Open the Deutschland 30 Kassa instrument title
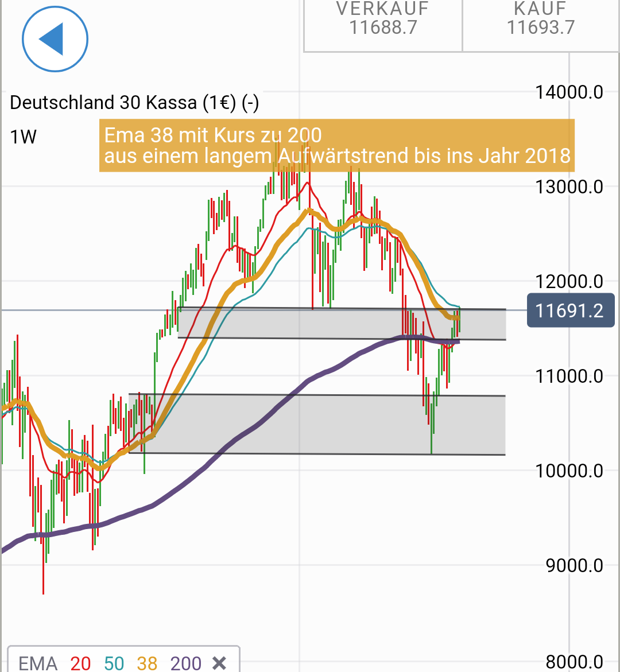Image resolution: width=620 pixels, height=672 pixels. tap(134, 103)
